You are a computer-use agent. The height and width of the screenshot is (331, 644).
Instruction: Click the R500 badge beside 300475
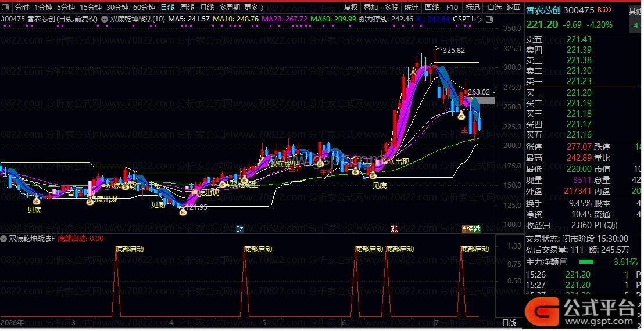coord(604,10)
